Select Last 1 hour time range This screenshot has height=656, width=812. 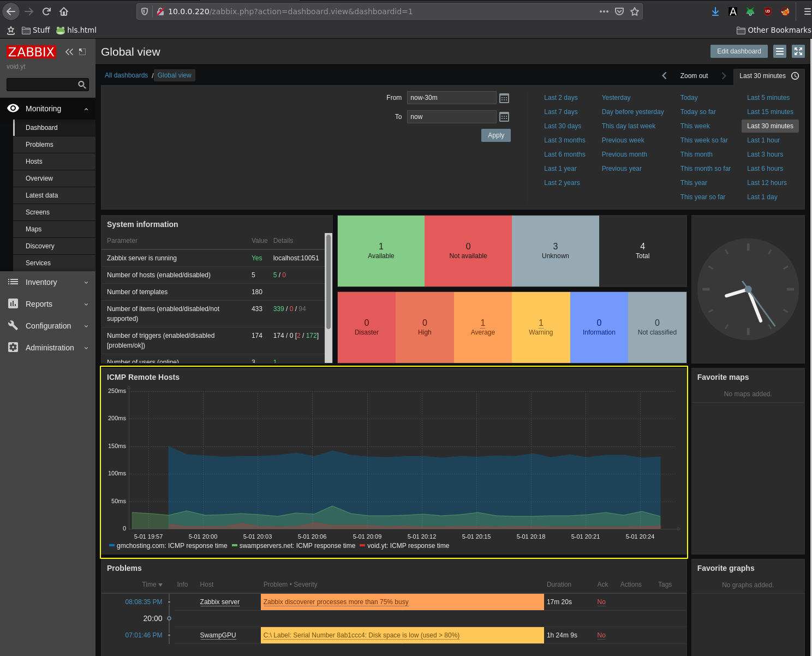[763, 140]
